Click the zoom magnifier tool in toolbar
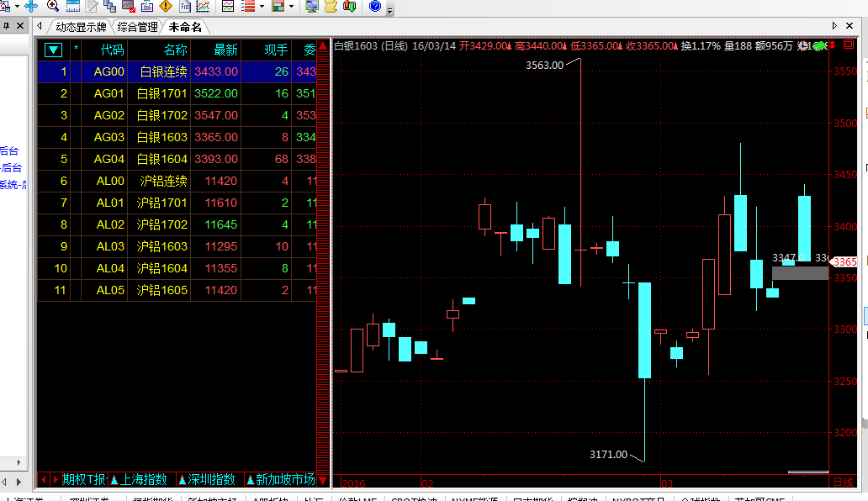Screen dimensions: 868x501 pos(52,7)
